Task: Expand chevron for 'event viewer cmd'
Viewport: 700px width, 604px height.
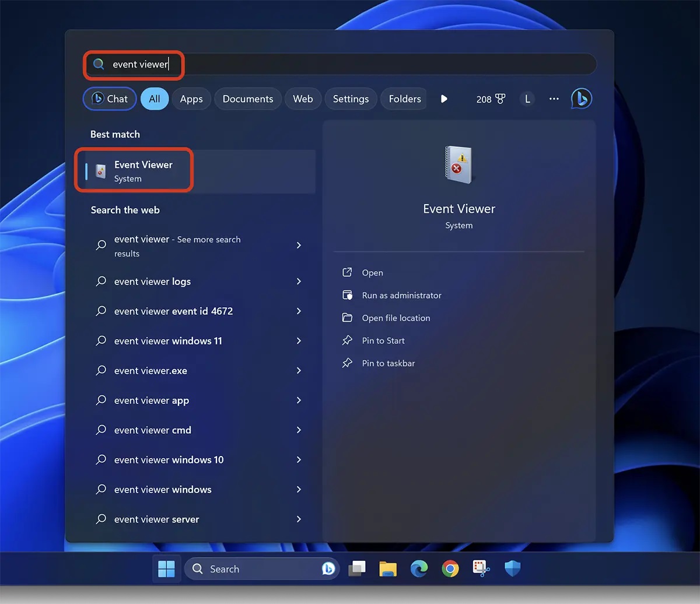Action: tap(299, 430)
